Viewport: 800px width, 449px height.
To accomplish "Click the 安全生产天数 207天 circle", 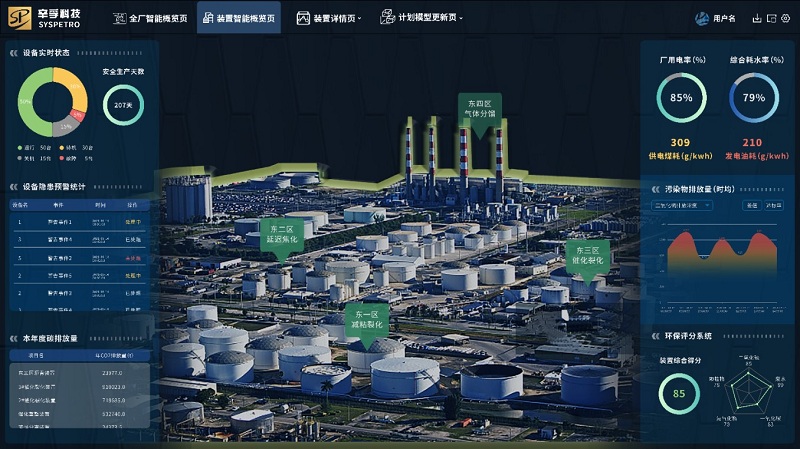I will click(123, 104).
